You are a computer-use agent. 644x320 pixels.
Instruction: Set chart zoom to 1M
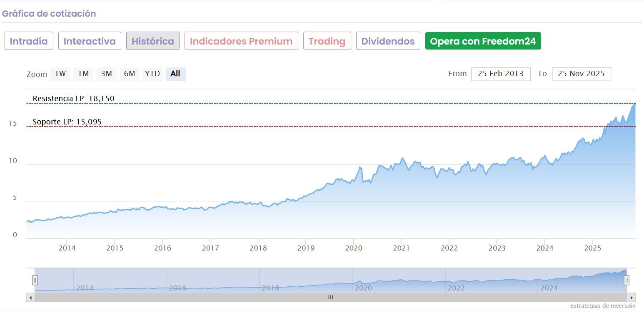pos(83,74)
